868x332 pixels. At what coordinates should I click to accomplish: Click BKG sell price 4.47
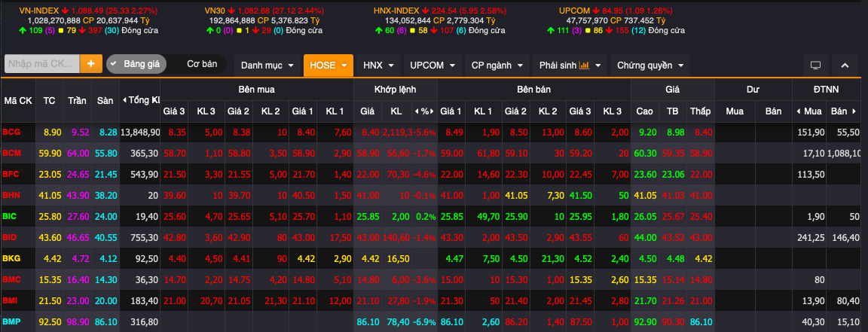454,258
